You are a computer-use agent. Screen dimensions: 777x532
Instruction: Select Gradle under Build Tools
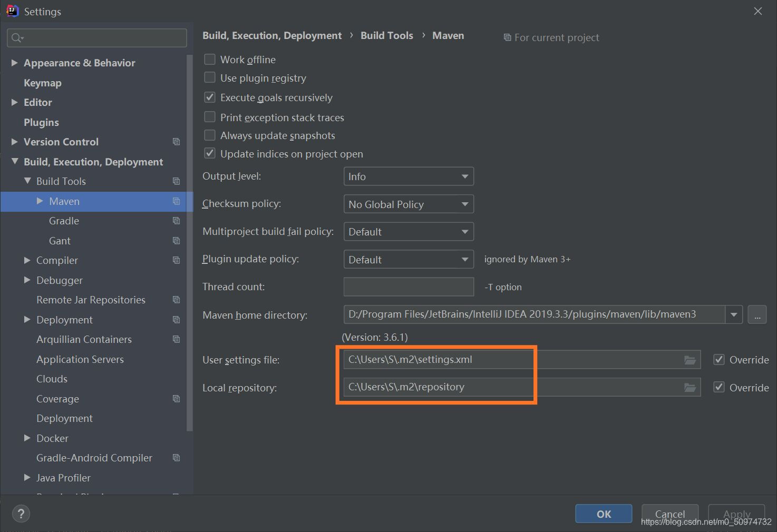point(64,221)
